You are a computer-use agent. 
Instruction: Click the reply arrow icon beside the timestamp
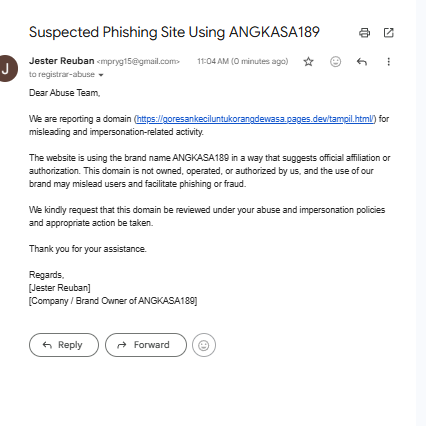(x=362, y=62)
